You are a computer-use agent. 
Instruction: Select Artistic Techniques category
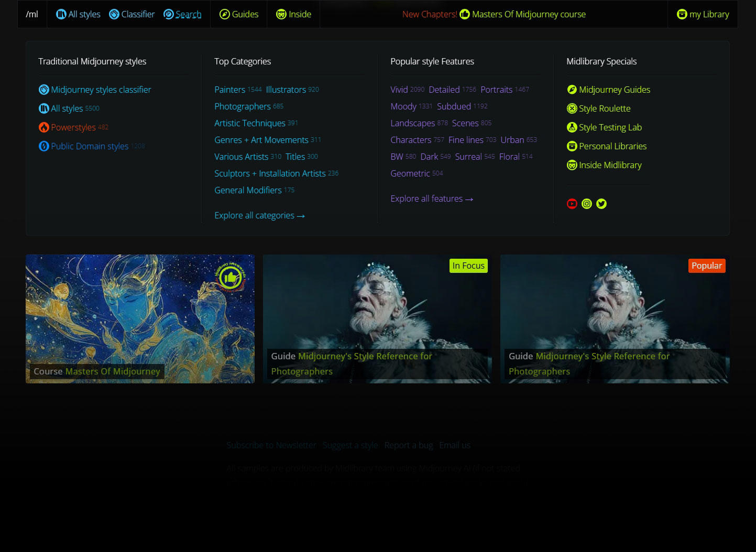point(250,123)
